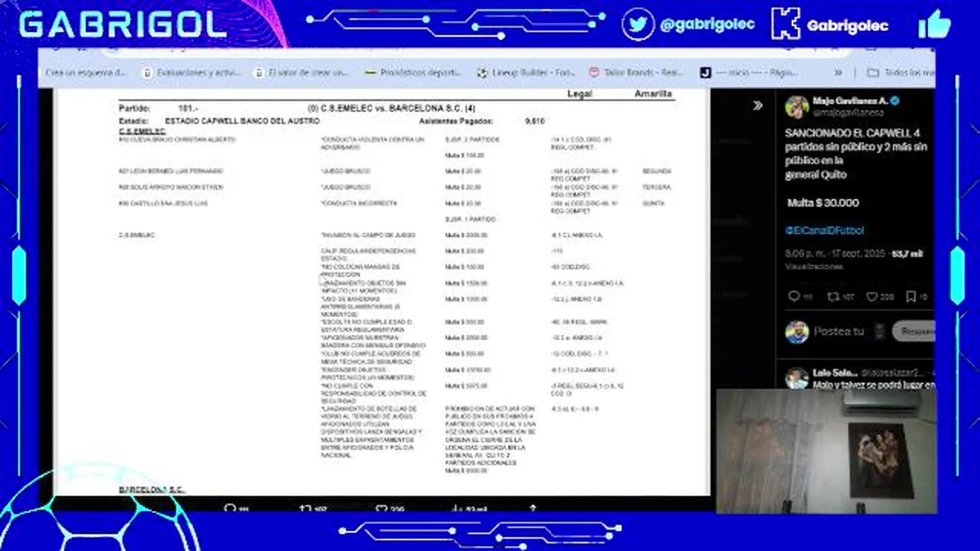980x551 pixels.
Task: Click the share icon below the image
Action: (533, 508)
